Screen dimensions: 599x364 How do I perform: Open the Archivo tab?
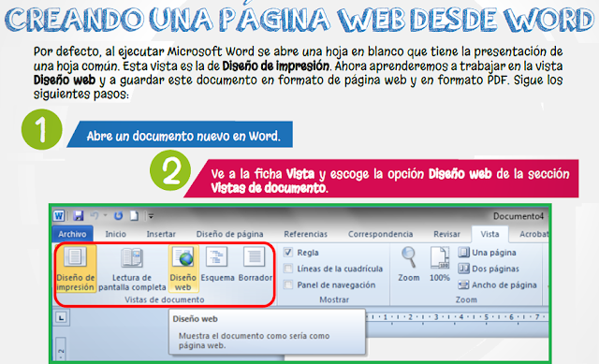pos(72,234)
